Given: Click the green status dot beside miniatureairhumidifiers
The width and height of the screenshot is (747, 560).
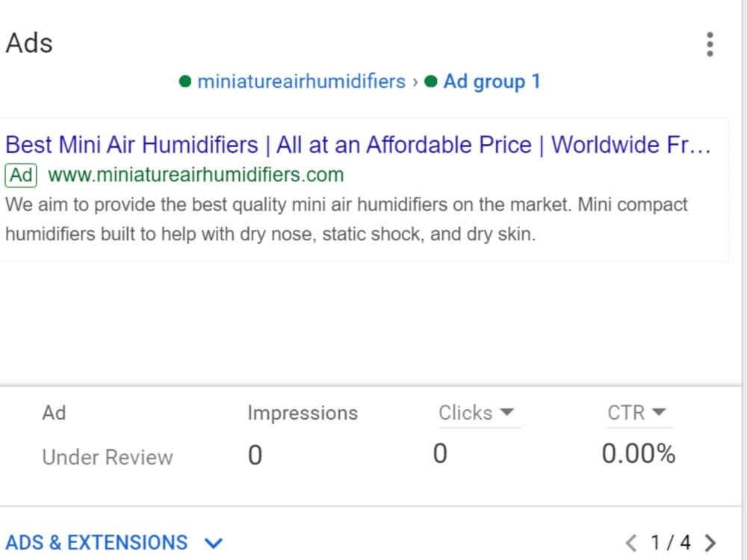Looking at the screenshot, I should click(x=185, y=81).
